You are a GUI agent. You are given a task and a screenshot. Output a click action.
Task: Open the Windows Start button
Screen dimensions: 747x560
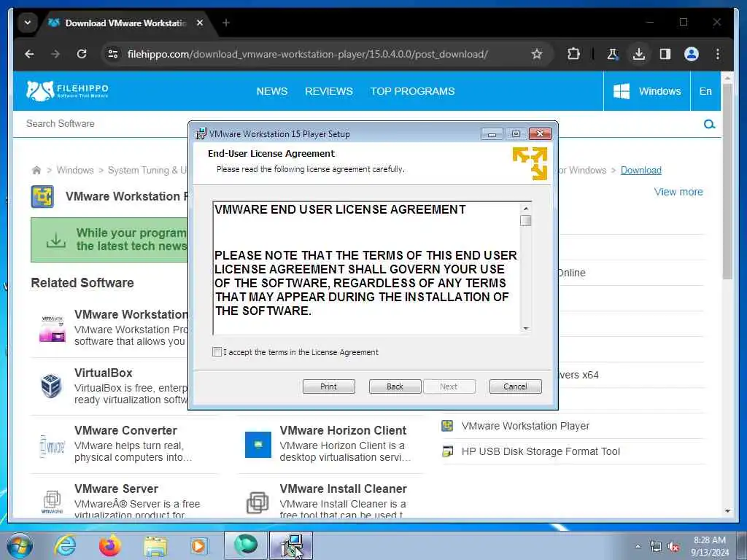(20, 545)
